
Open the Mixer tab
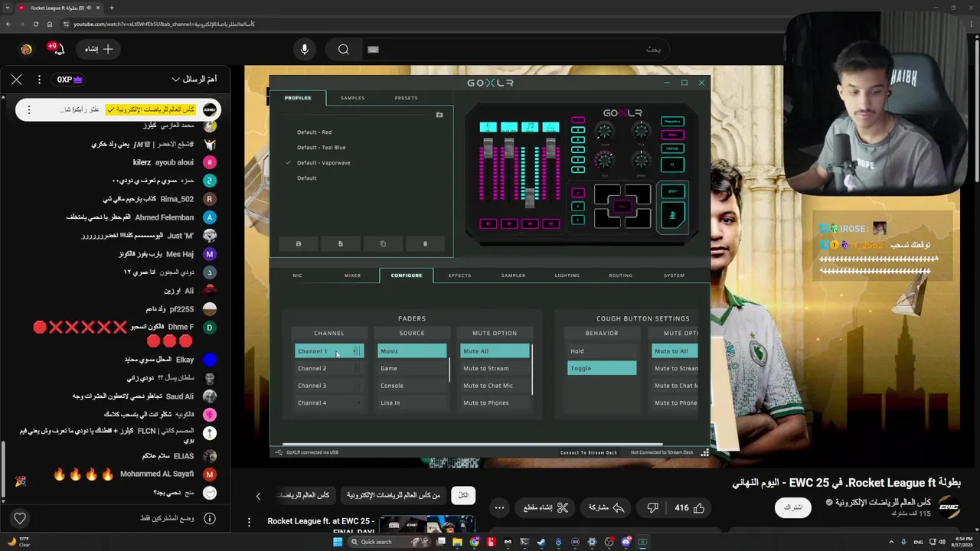352,275
